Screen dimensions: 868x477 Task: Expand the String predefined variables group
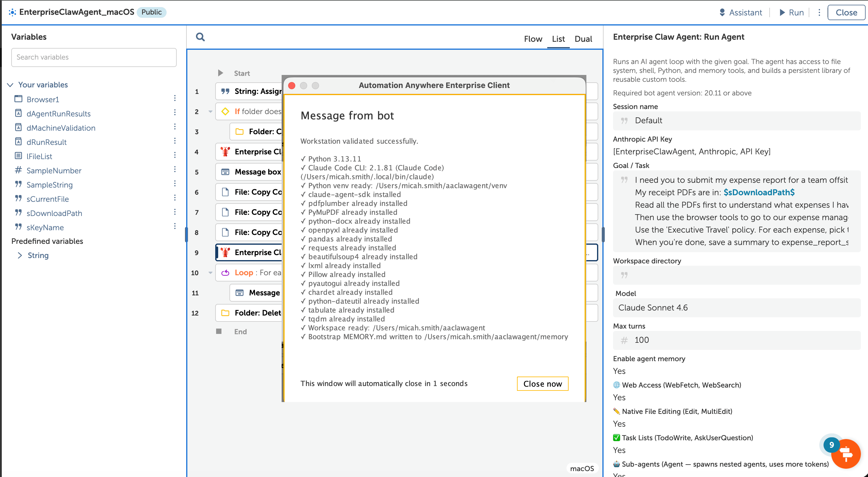click(x=20, y=255)
